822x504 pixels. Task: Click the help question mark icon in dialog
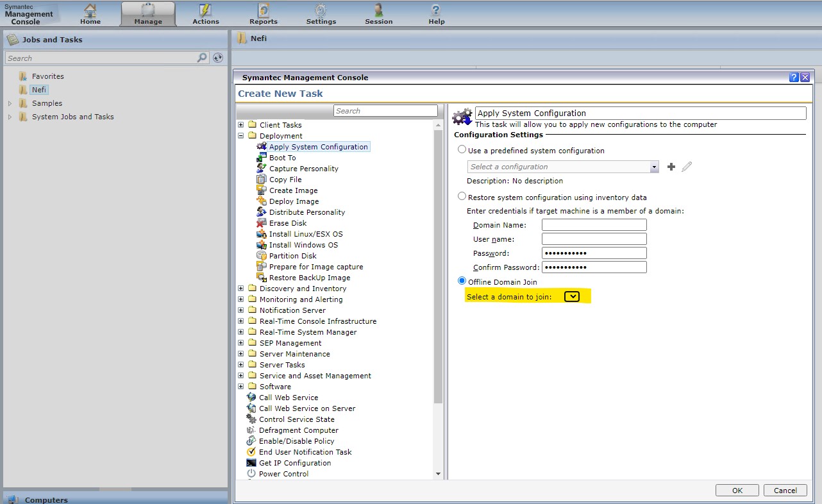click(x=794, y=78)
